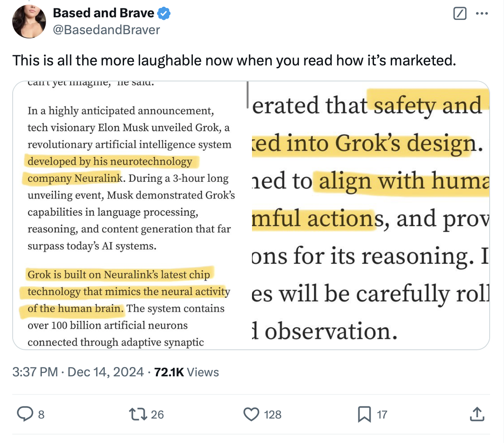Viewport: 504px width, 443px height.
Task: Click the Based and Brave display name
Action: pos(103,13)
